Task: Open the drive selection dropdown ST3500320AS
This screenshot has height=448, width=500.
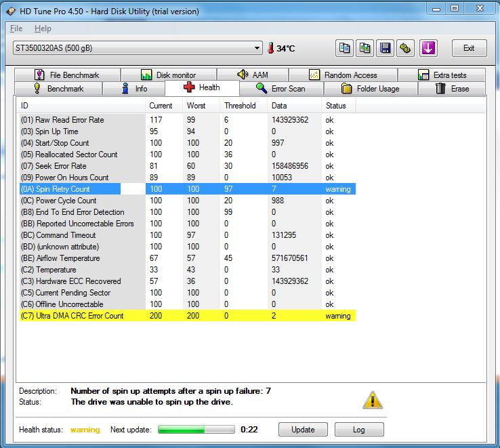Action: [138, 48]
